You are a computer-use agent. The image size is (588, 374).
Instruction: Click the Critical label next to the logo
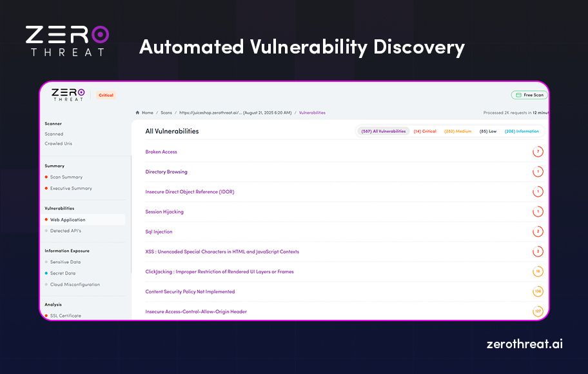(105, 95)
